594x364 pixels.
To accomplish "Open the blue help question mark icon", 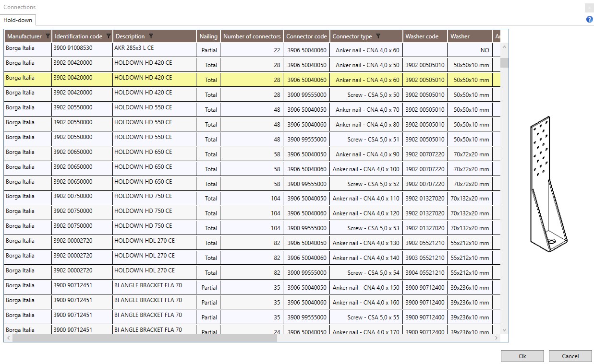I will (589, 20).
